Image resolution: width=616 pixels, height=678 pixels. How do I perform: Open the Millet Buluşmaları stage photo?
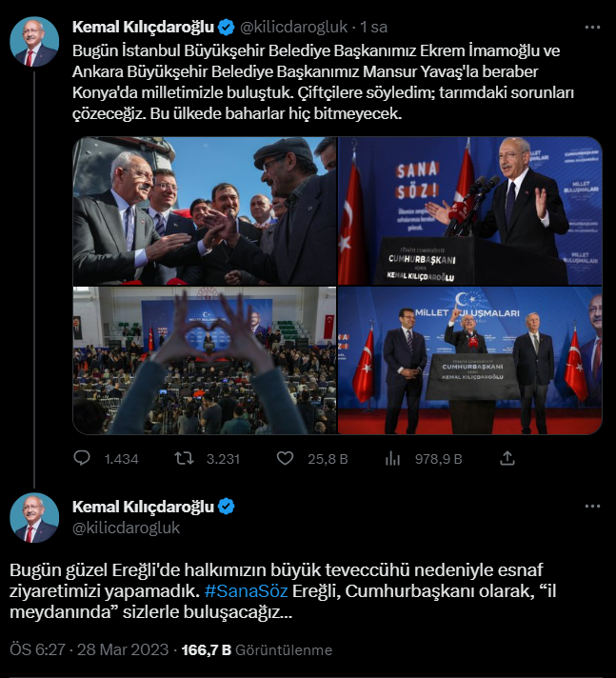coord(470,361)
